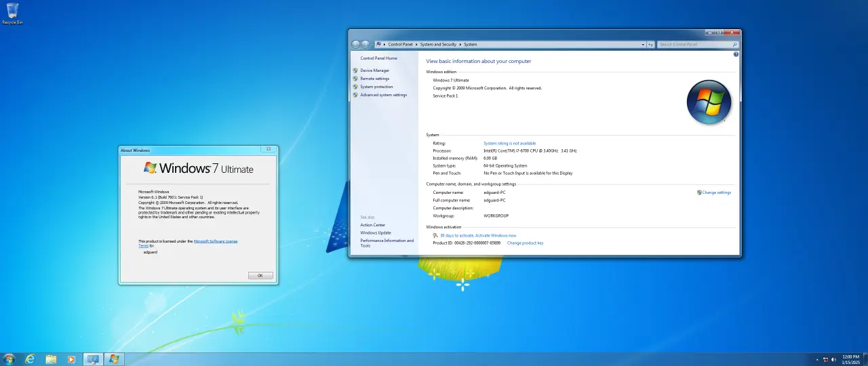Click 30 days to activate link
This screenshot has height=366, width=868.
pos(478,235)
